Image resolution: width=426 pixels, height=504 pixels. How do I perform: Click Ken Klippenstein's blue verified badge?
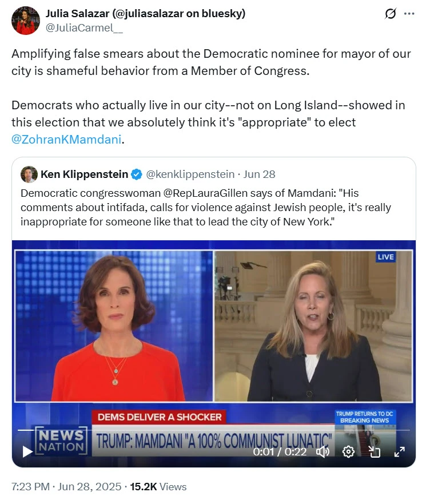137,174
